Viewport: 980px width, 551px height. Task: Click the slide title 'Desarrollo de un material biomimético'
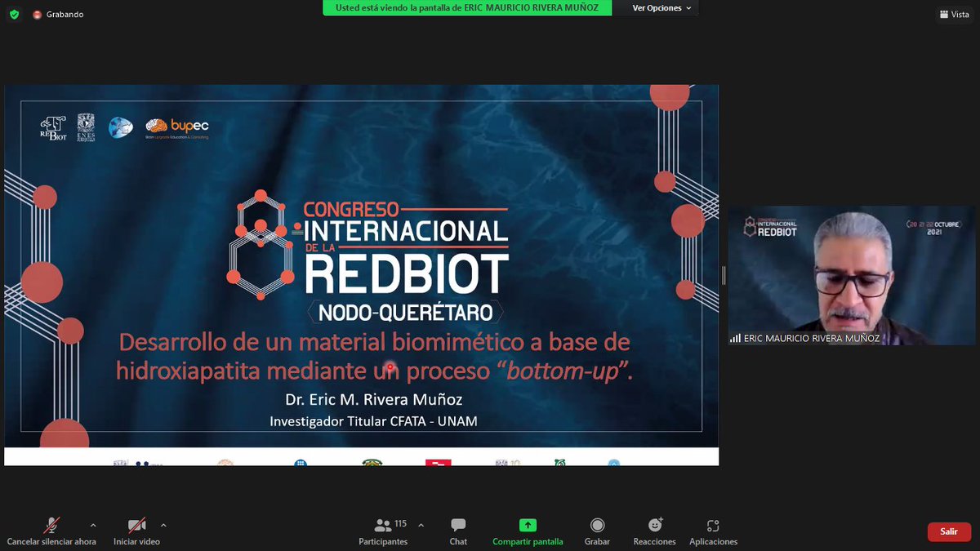pyautogui.click(x=375, y=357)
